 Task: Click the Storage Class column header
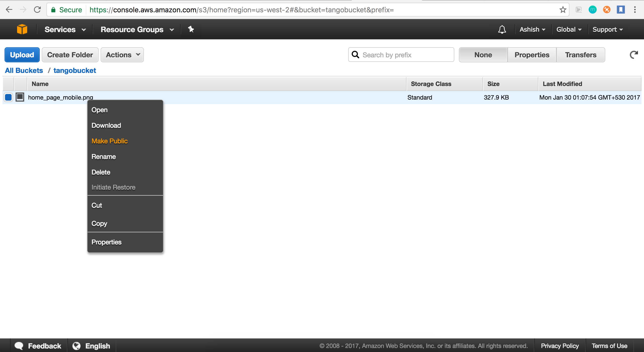point(445,84)
